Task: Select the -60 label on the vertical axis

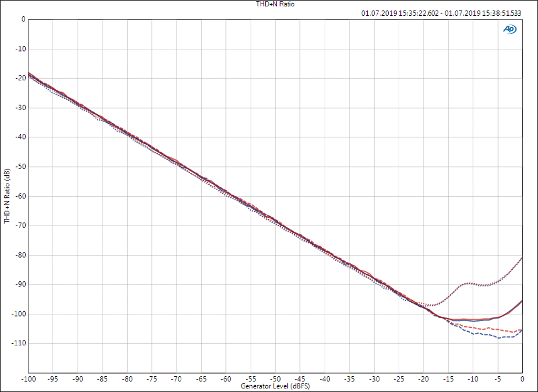Action: click(x=20, y=196)
